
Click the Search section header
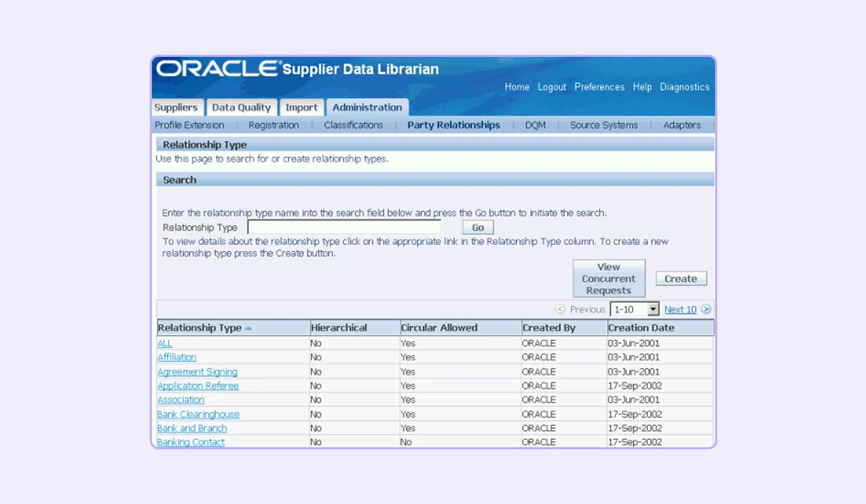[435, 180]
